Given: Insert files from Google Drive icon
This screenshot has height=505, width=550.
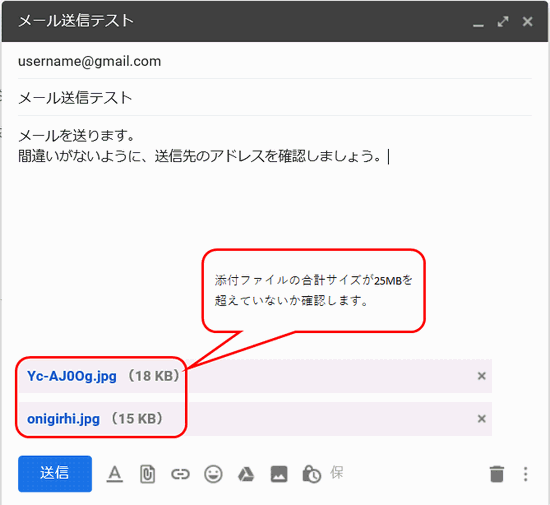Looking at the screenshot, I should [x=246, y=474].
